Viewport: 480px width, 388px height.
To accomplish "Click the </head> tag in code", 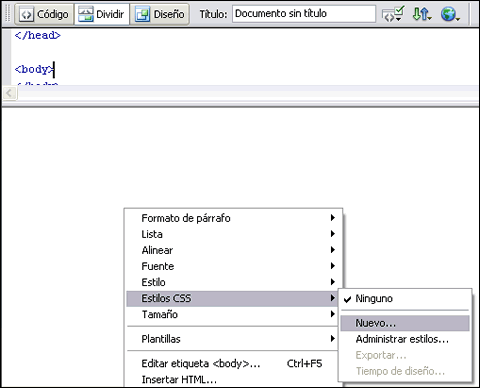I will [38, 35].
